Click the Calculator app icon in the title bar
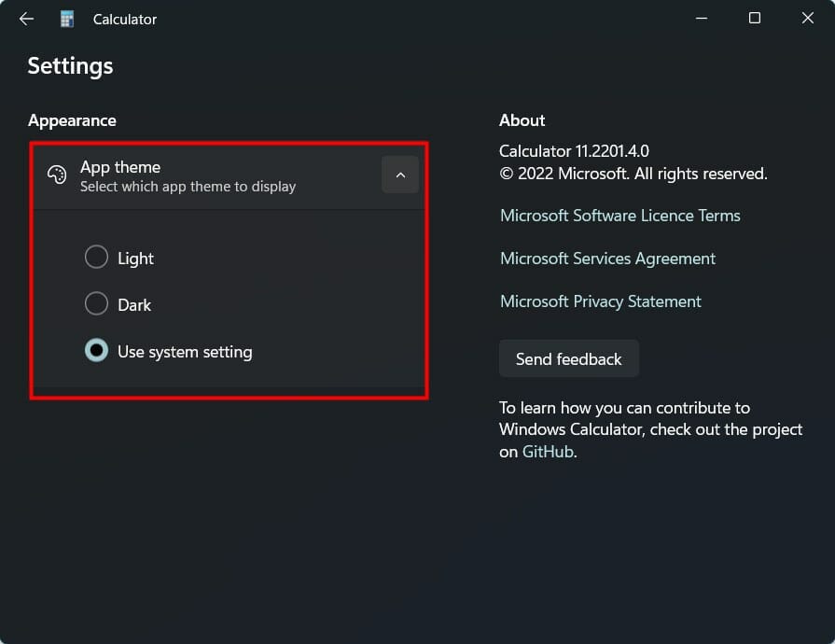835x644 pixels. point(65,18)
